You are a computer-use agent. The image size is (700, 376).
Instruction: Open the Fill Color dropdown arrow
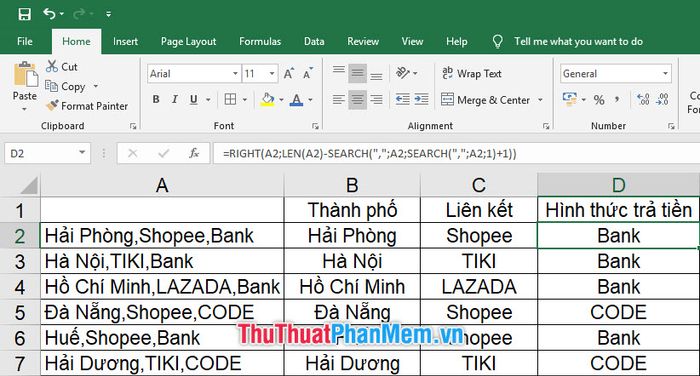281,100
